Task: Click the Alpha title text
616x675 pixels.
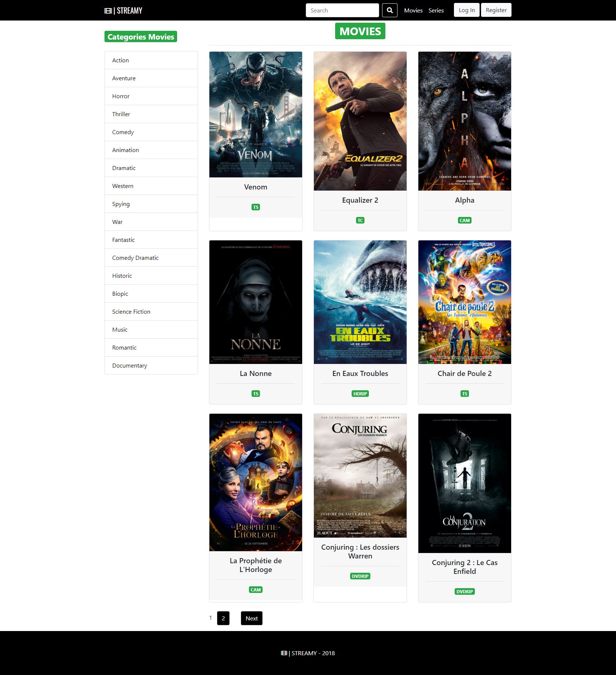Action: [x=465, y=200]
